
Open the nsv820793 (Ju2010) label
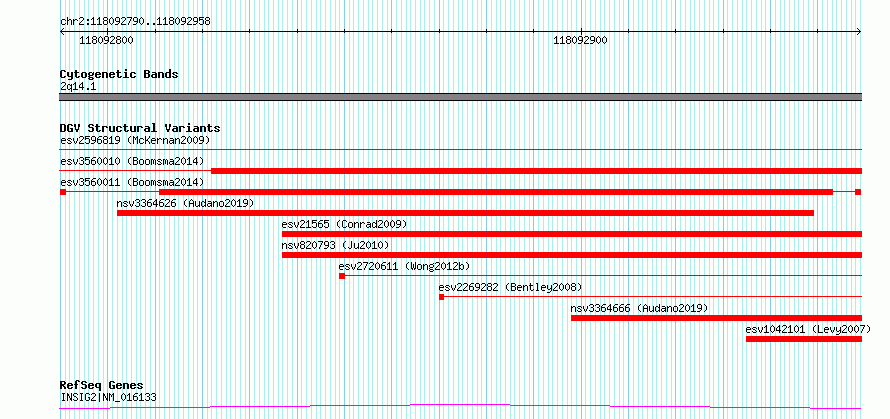tap(335, 245)
